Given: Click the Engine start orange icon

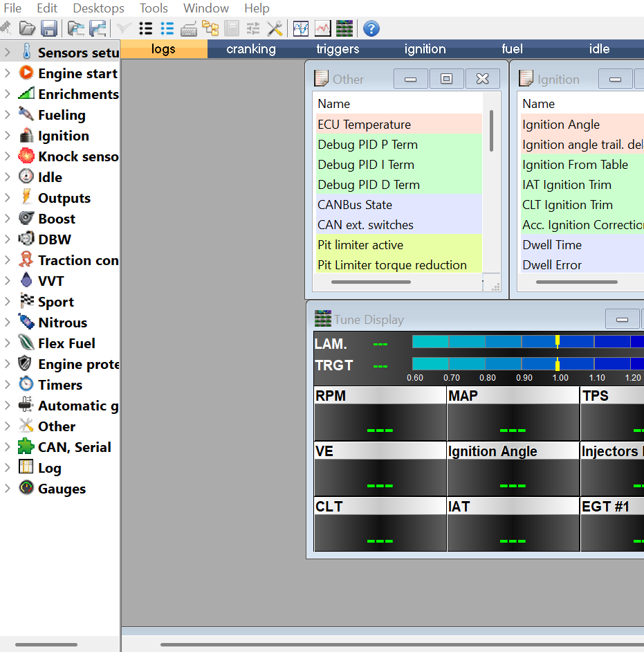Looking at the screenshot, I should click(x=26, y=73).
